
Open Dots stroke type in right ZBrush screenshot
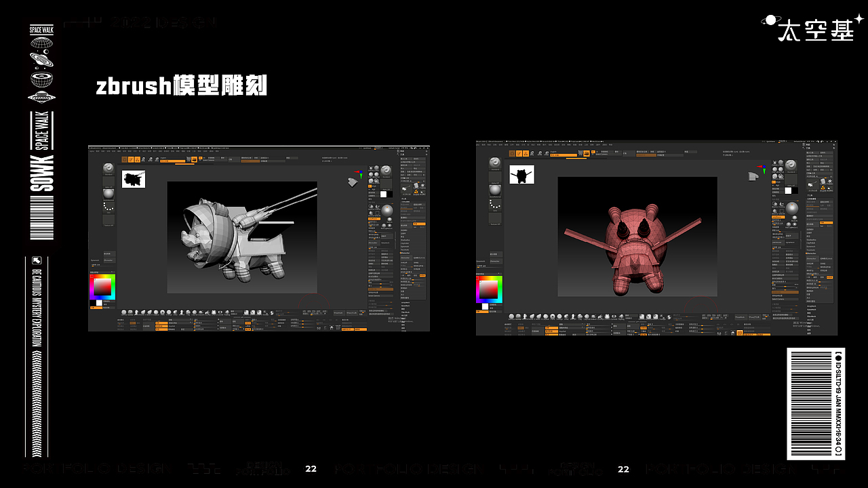click(495, 205)
